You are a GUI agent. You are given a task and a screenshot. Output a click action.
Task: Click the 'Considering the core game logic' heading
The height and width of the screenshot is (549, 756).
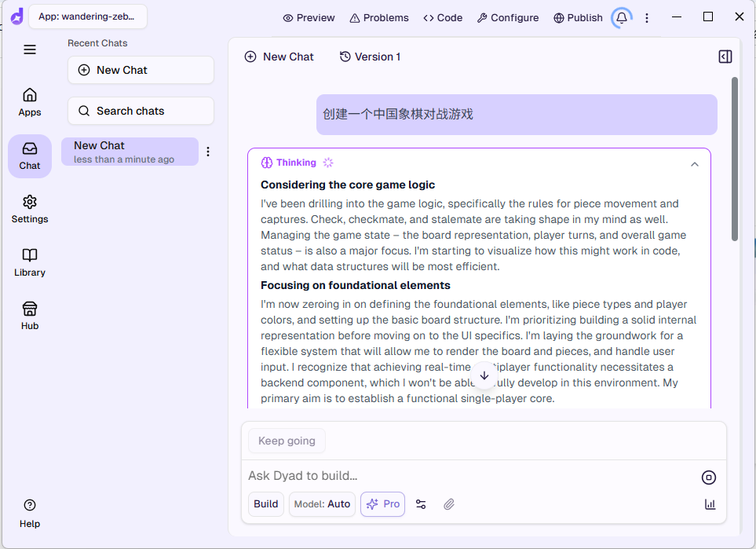pyautogui.click(x=348, y=185)
